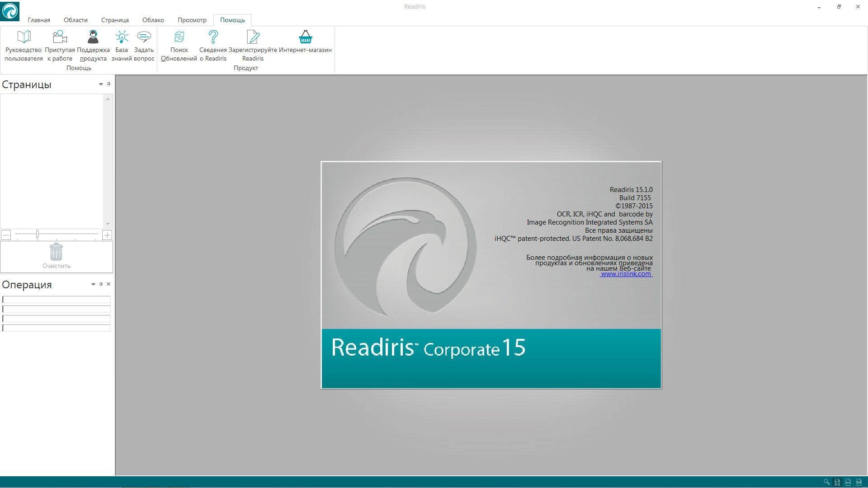The height and width of the screenshot is (488, 868).
Task: Adjust the page thumbnail size slider
Action: point(38,235)
